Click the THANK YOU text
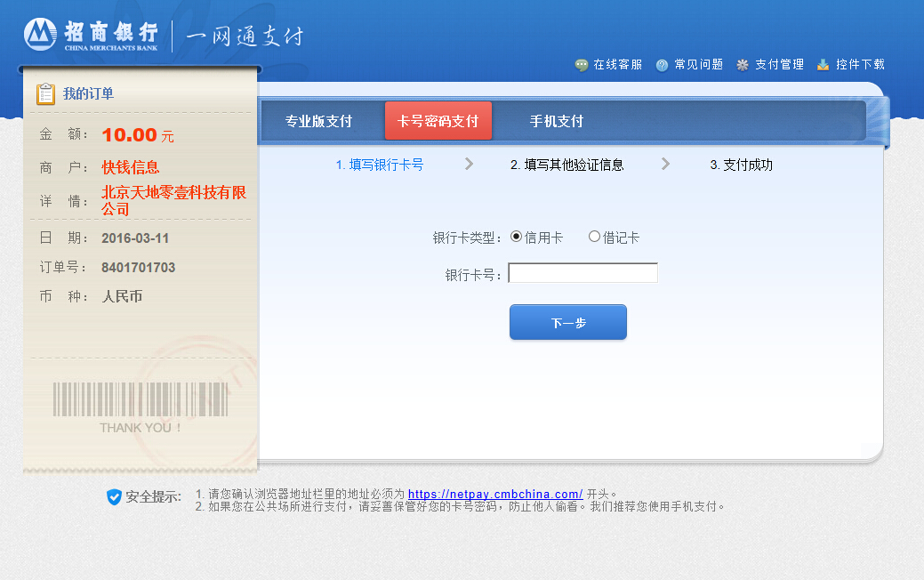The height and width of the screenshot is (580, 924). 141,428
